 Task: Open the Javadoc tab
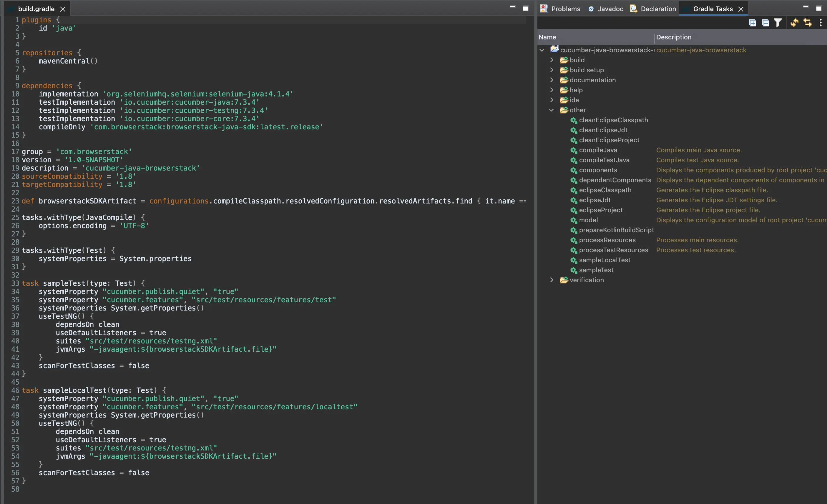[x=606, y=9]
